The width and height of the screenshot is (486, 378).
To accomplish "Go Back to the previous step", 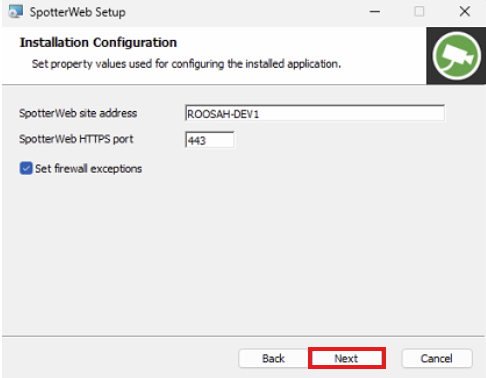I will tap(273, 358).
